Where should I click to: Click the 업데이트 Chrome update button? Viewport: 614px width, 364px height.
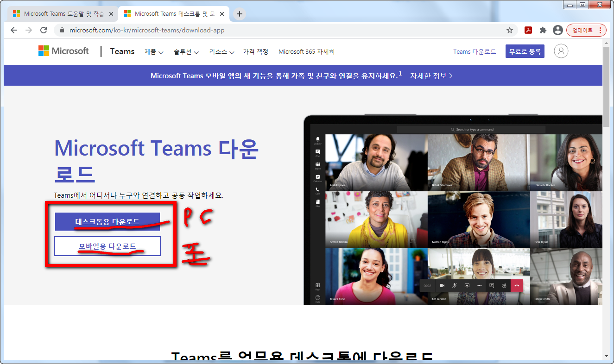(586, 30)
